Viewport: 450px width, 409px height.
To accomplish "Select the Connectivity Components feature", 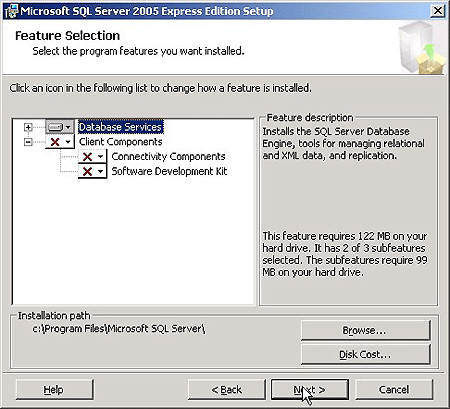I will [x=168, y=156].
